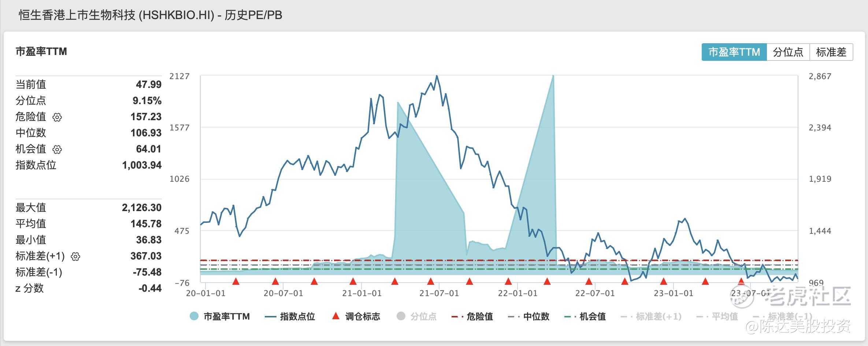This screenshot has width=868, height=346.
Task: Click the 分位点 grey circle legend icon
Action: pyautogui.click(x=401, y=316)
